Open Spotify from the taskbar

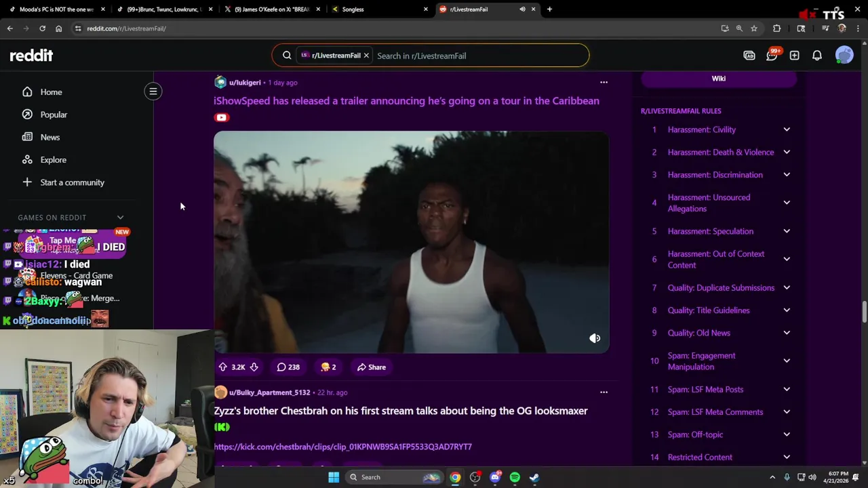pos(515,477)
